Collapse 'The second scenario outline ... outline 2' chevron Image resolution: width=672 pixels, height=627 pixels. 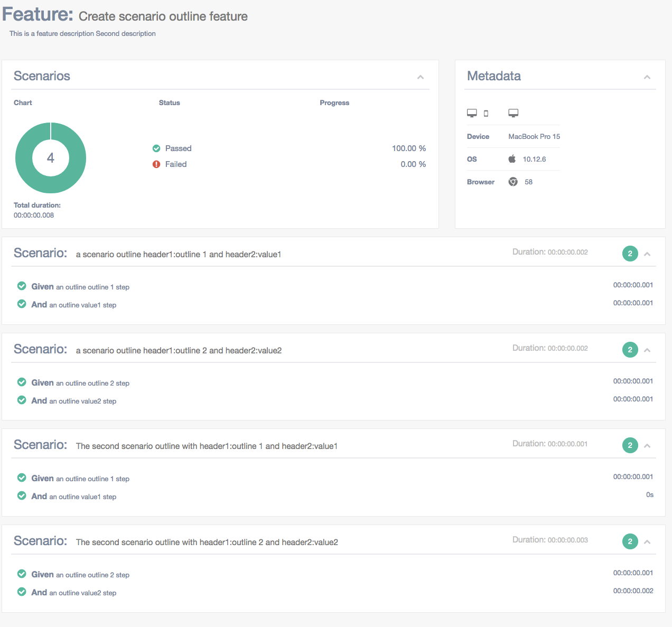[647, 542]
